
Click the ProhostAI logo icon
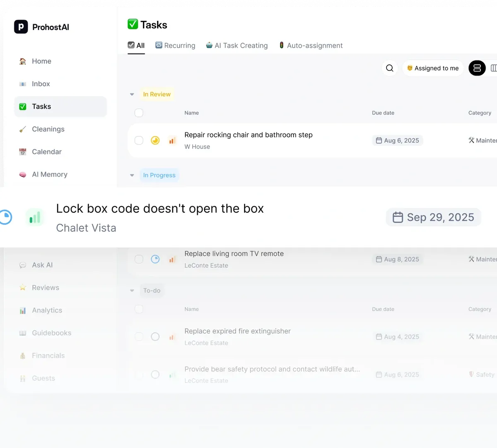(x=21, y=27)
